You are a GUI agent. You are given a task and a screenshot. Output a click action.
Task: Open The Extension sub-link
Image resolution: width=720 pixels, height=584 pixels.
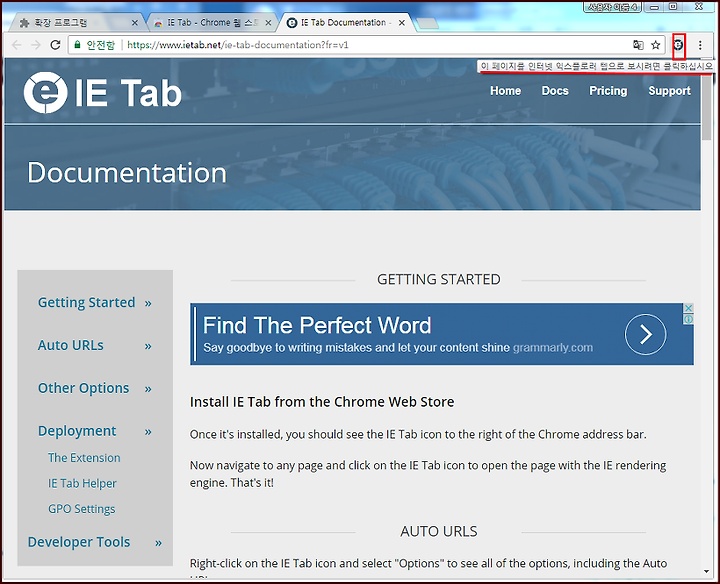point(84,458)
